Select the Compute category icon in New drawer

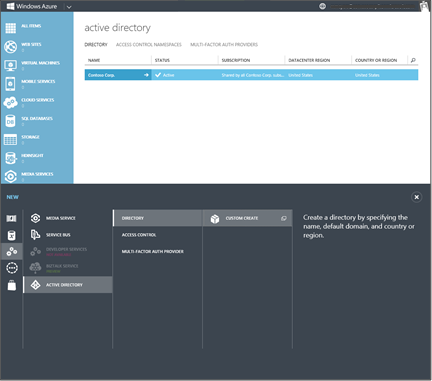[x=12, y=218]
